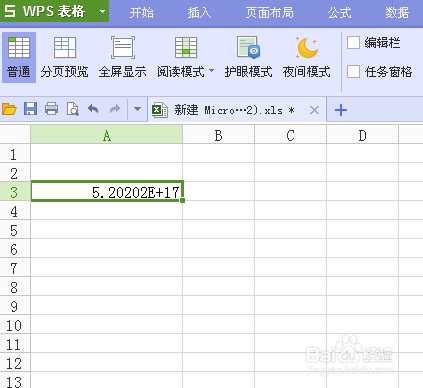This screenshot has width=423, height=388.
Task: Click the Print icon
Action: (x=52, y=109)
